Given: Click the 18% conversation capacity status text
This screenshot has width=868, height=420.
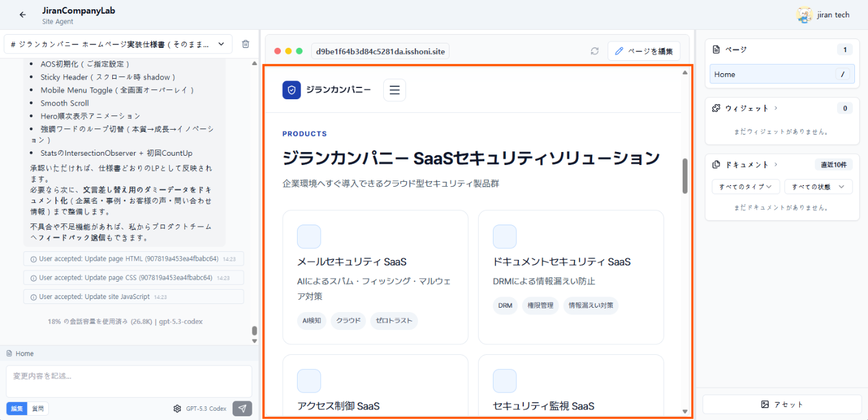Looking at the screenshot, I should tap(125, 321).
